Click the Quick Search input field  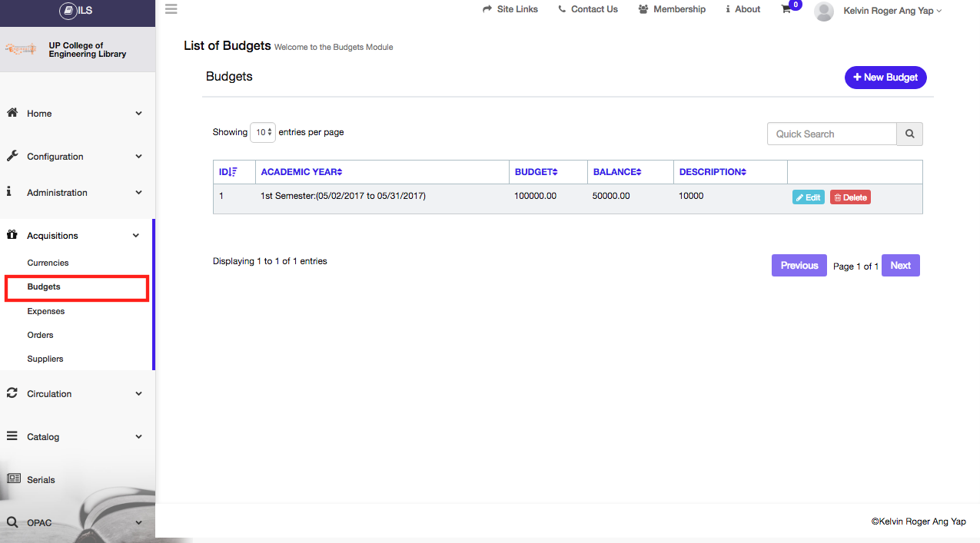pyautogui.click(x=832, y=134)
